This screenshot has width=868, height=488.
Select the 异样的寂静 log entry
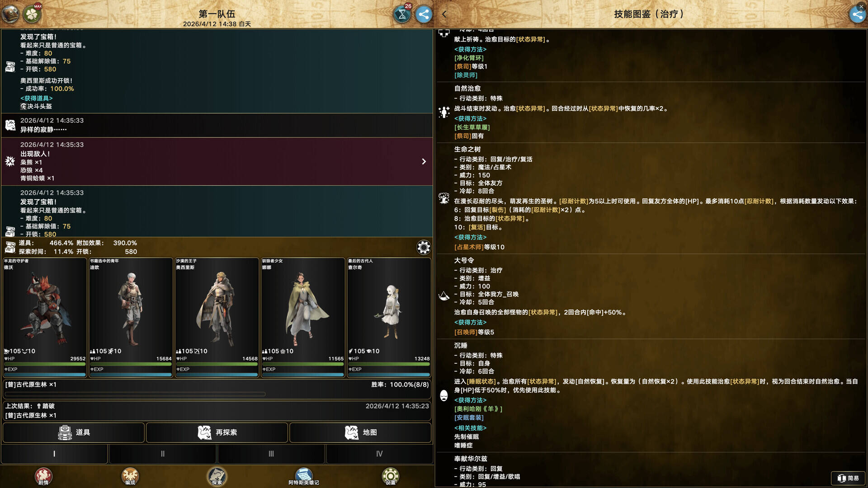217,125
